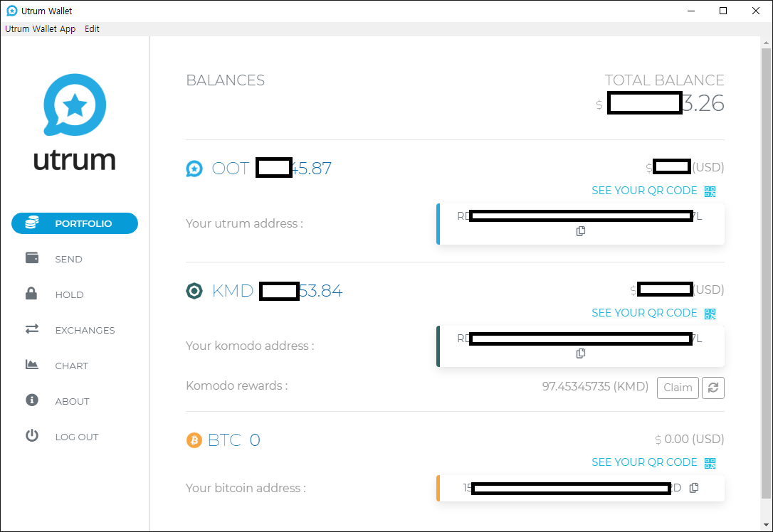Image resolution: width=773 pixels, height=532 pixels.
Task: Click the Send wallet icon
Action: 32,257
